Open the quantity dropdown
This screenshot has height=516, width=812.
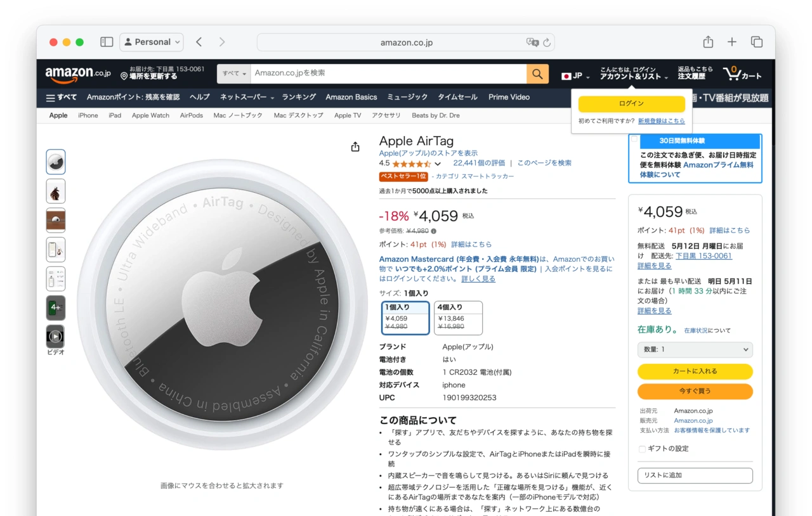(695, 349)
